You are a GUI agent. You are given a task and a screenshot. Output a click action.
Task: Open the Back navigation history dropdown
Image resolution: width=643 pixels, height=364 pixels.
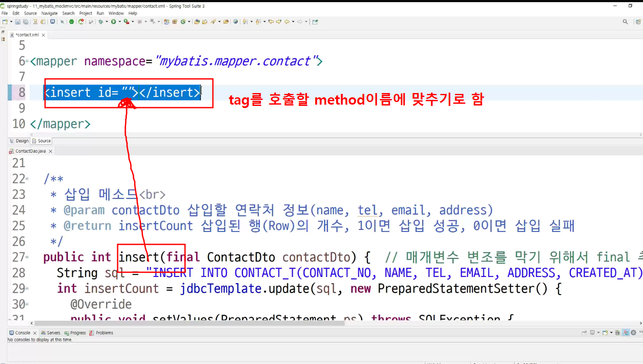click(293, 21)
